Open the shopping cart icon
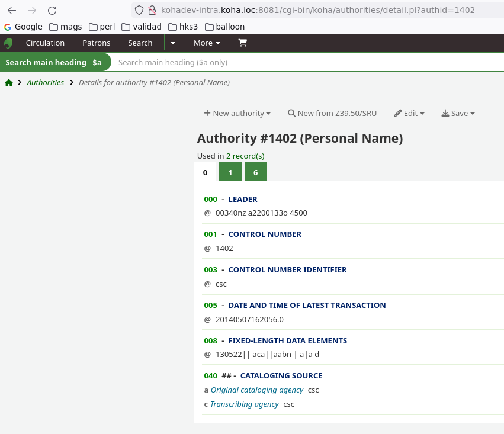This screenshot has width=504, height=434. tap(242, 43)
